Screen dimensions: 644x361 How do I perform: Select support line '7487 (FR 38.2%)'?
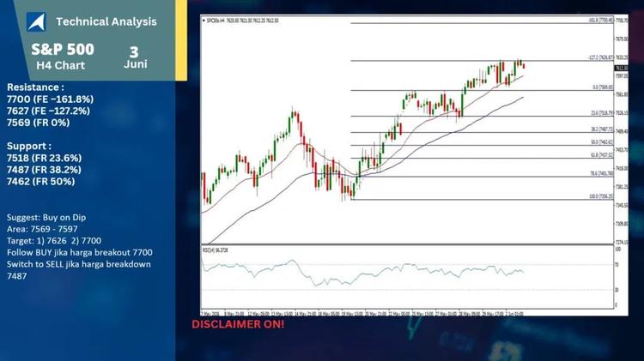[x=44, y=170]
